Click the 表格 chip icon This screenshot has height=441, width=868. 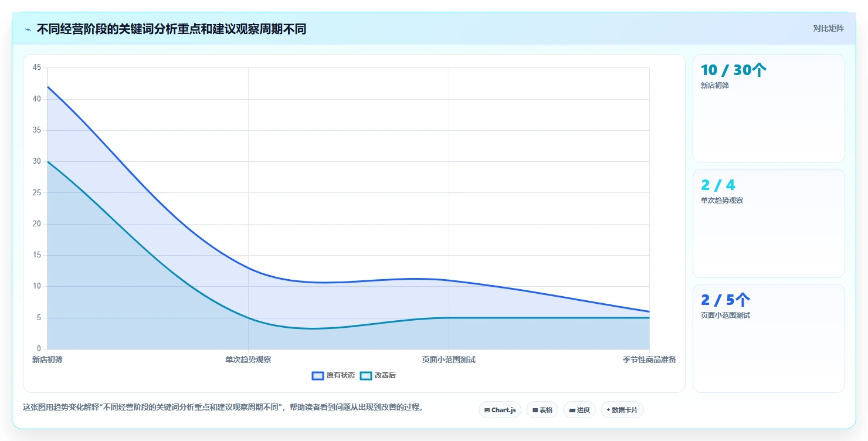[x=535, y=410]
